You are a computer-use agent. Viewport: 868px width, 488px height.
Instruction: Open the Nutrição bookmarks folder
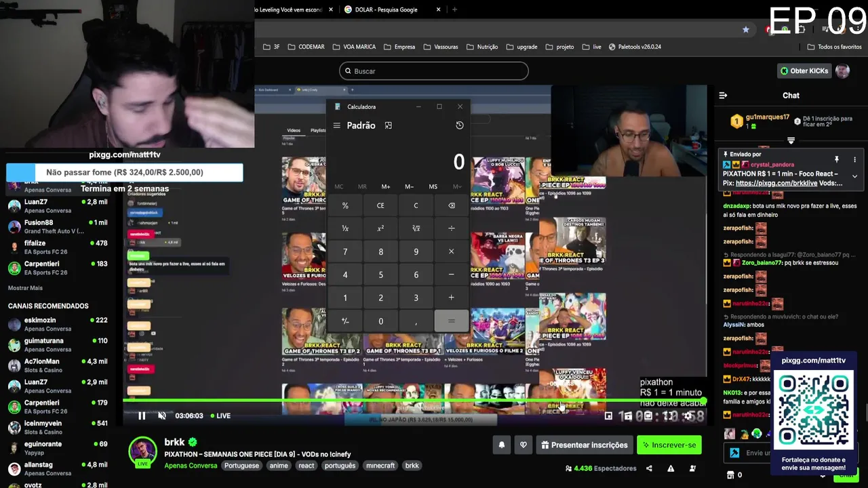[x=481, y=47]
